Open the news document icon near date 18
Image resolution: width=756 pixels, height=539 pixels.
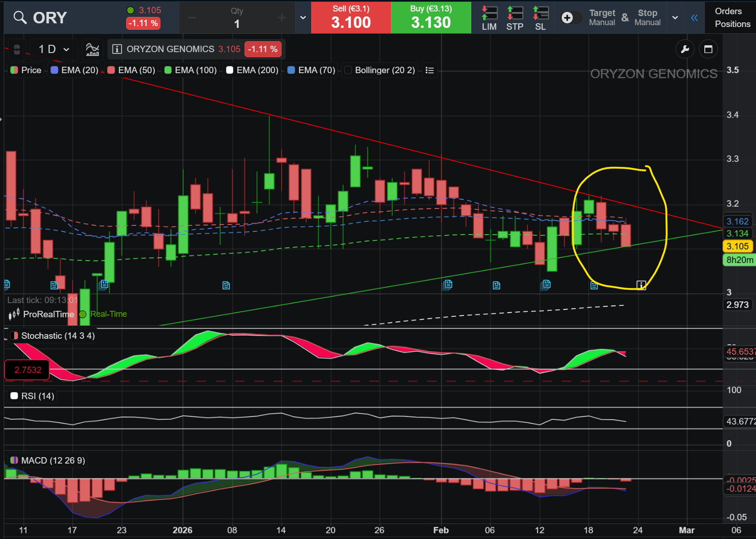coord(594,285)
